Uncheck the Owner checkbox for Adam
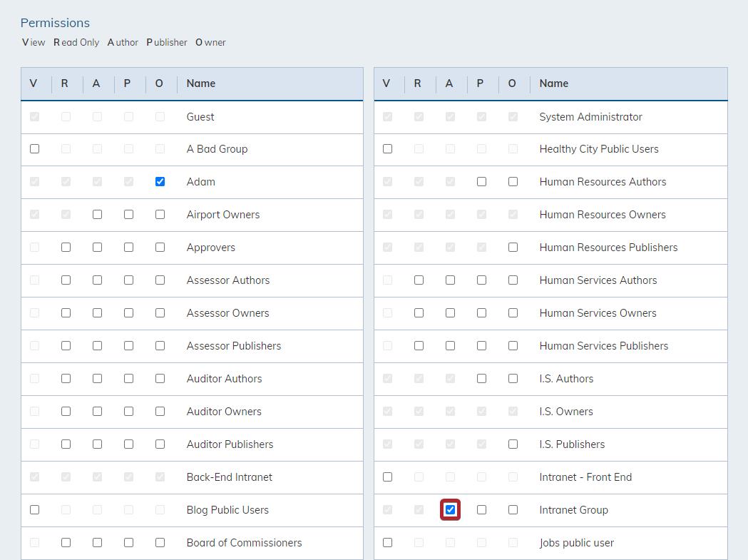748x560 pixels. click(160, 182)
